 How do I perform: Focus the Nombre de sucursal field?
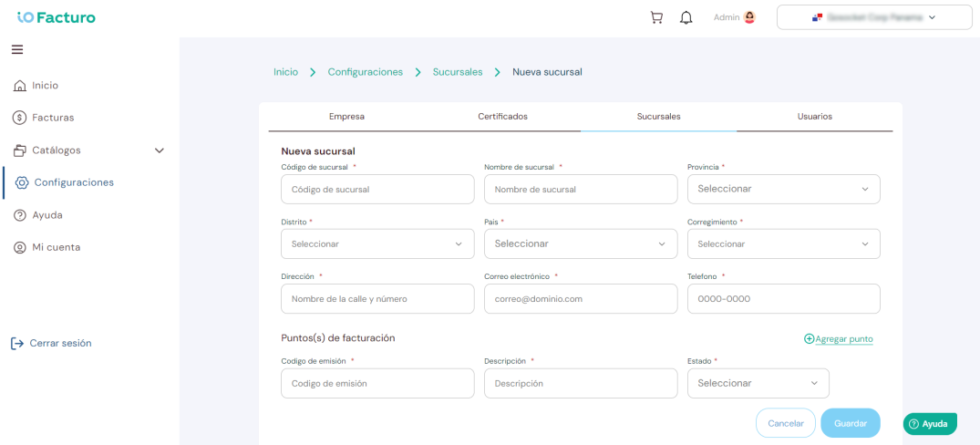click(x=581, y=189)
